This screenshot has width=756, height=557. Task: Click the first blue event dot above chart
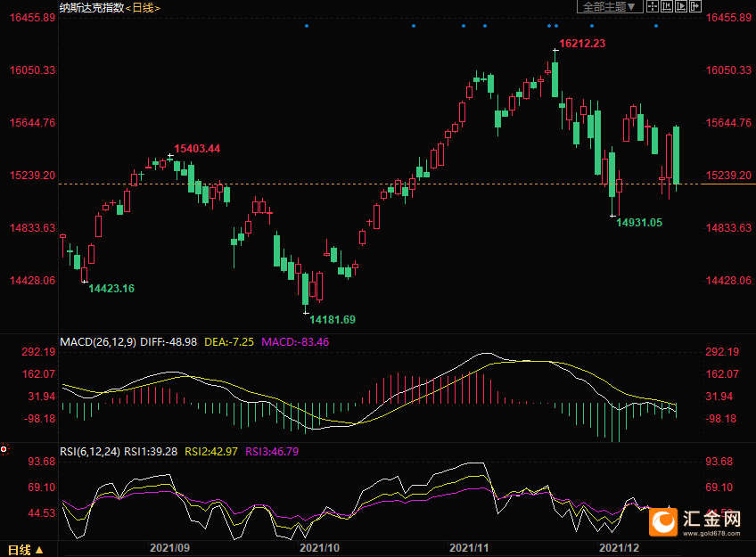click(307, 26)
